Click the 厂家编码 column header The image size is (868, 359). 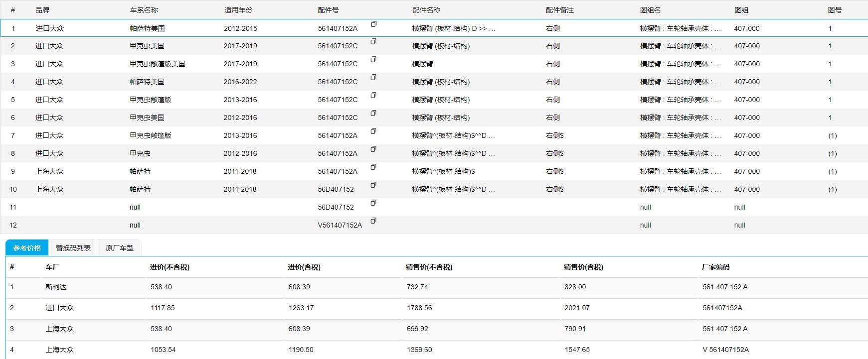click(715, 267)
